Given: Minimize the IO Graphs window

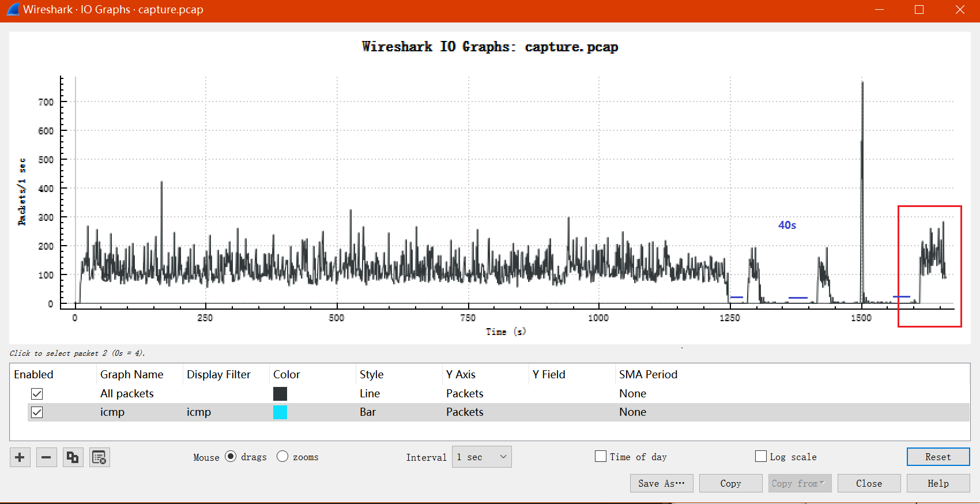Looking at the screenshot, I should 879,10.
